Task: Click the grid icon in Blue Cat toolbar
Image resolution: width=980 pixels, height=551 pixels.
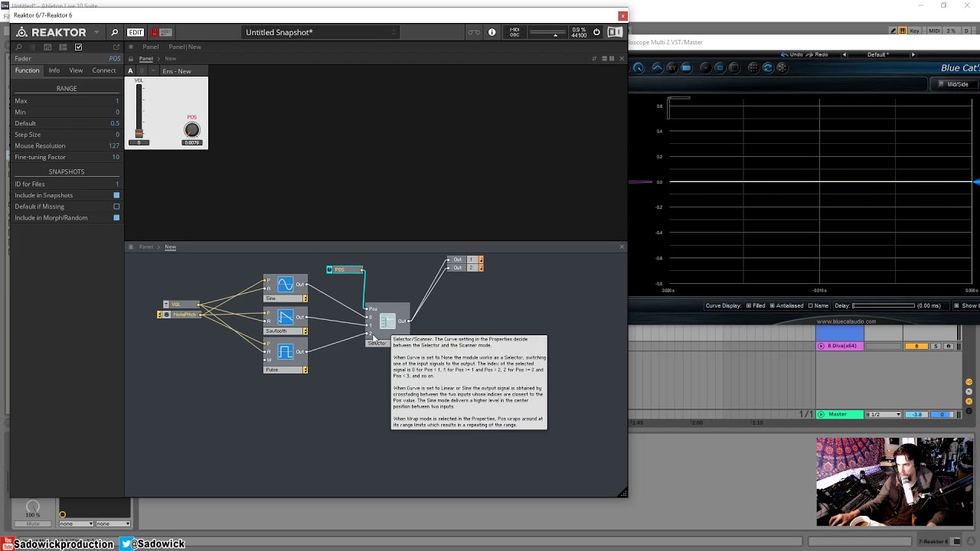Action: click(x=753, y=67)
